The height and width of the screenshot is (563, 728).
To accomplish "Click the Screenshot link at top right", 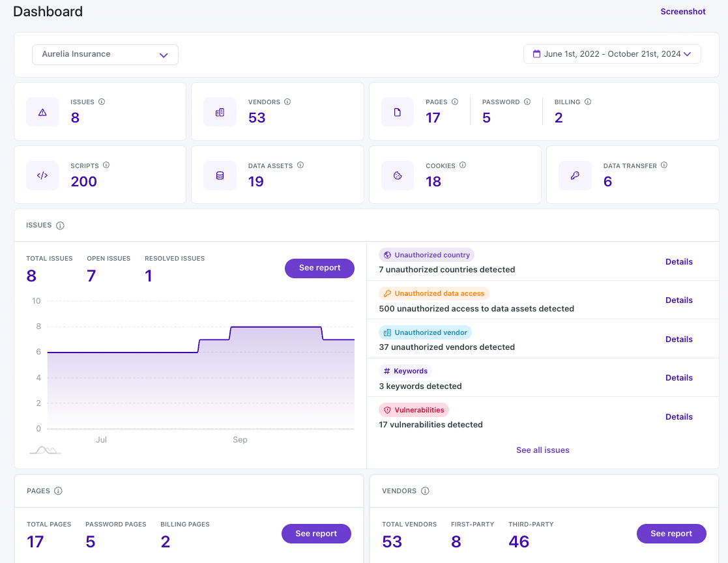I will point(683,12).
